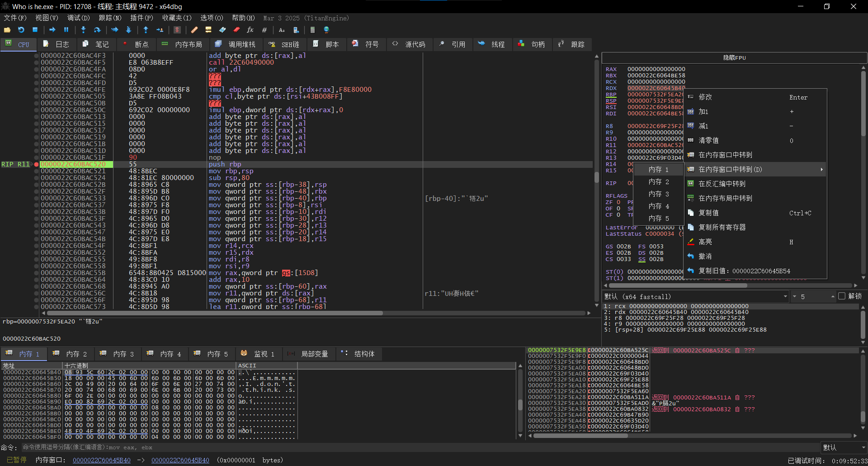Step into using the toolbar icon

83,30
